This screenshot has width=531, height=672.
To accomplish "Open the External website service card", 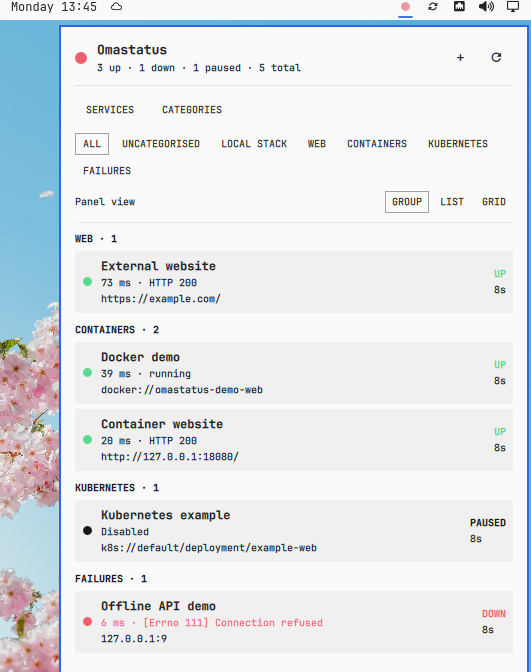I will click(x=294, y=282).
